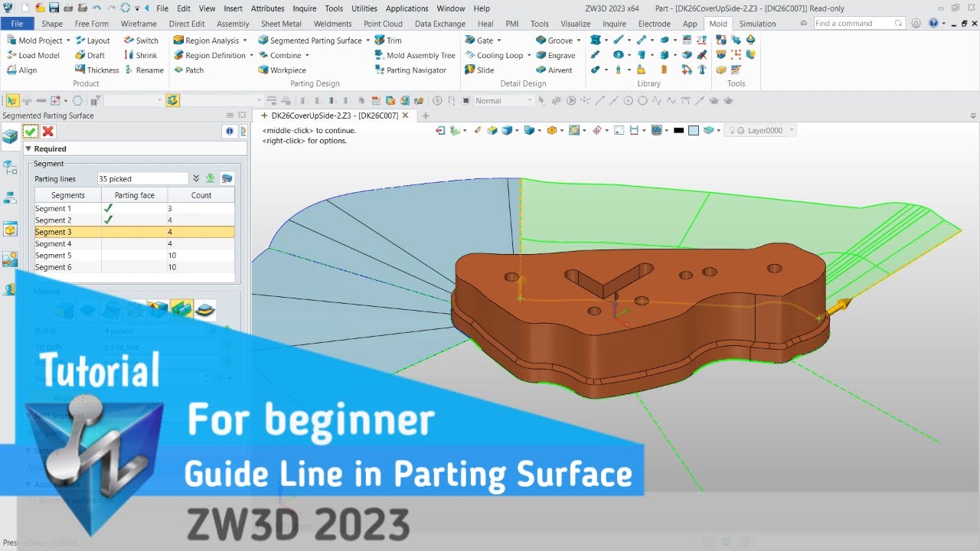Confirm with the green OK checkmark

(31, 132)
